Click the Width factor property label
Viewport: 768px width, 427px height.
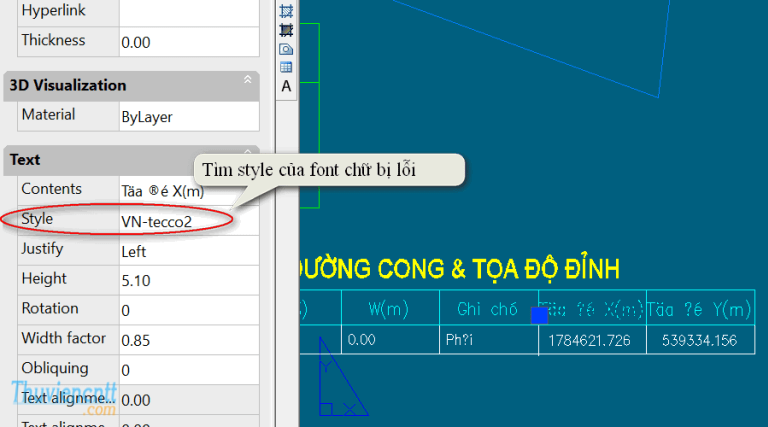click(x=64, y=338)
